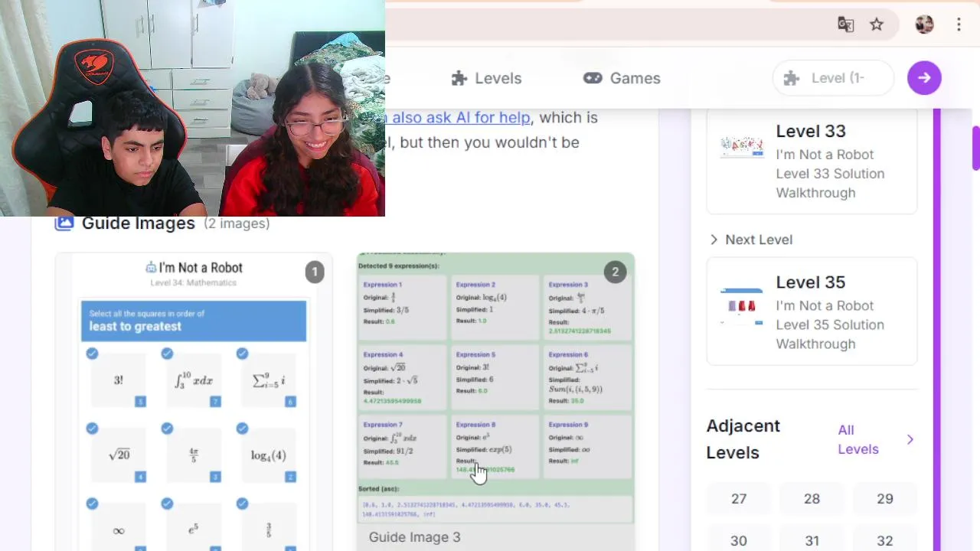The height and width of the screenshot is (551, 980).
Task: Click the Level 35 thumbnail image
Action: coord(742,306)
